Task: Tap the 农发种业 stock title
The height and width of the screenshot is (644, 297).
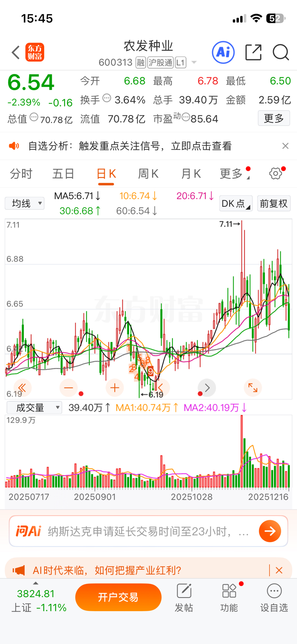Action: (148, 46)
